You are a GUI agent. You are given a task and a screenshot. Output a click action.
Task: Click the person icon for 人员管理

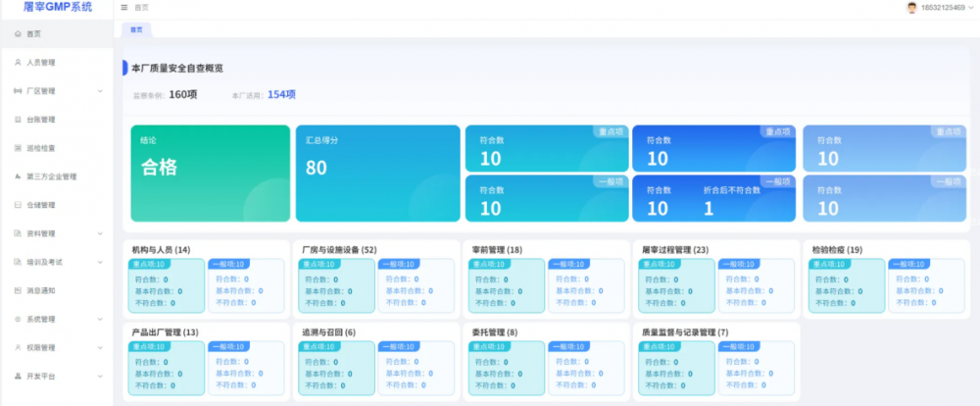(18, 63)
